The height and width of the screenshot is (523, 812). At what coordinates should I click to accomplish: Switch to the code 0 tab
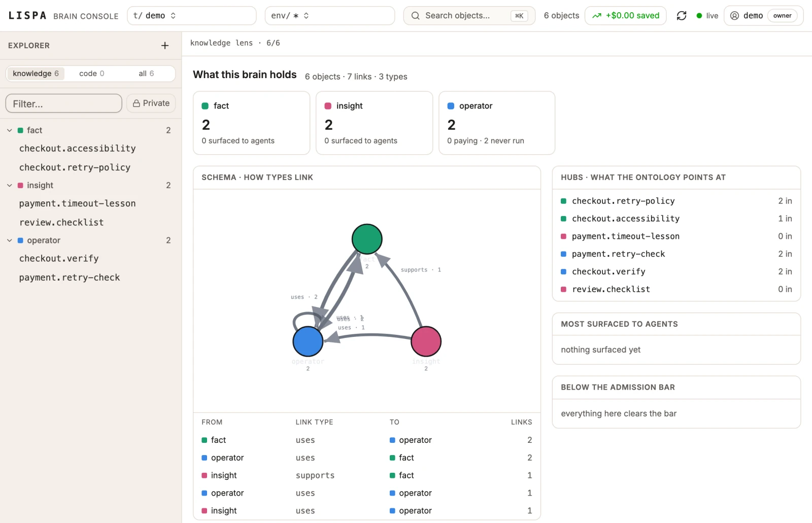click(x=92, y=74)
